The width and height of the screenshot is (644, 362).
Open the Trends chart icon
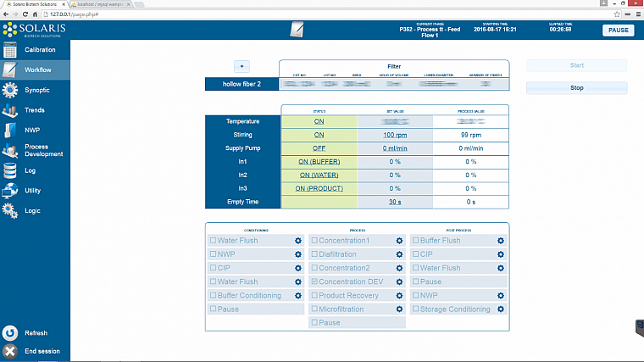tap(10, 110)
